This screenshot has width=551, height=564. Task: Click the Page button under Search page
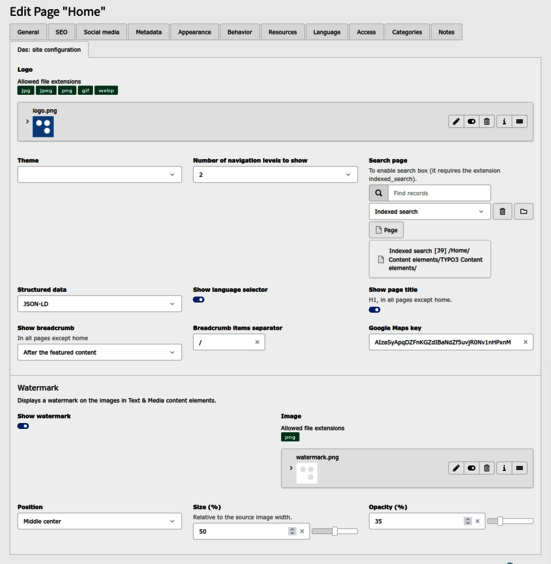pyautogui.click(x=386, y=230)
